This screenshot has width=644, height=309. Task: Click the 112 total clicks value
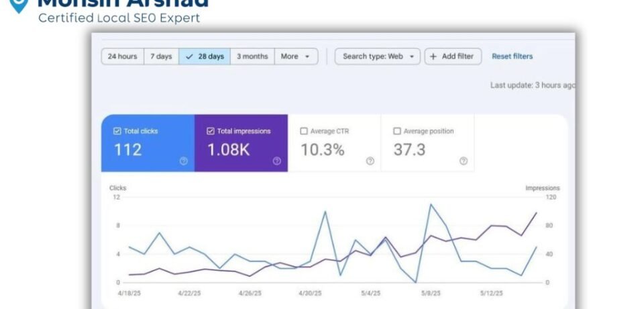click(x=127, y=150)
